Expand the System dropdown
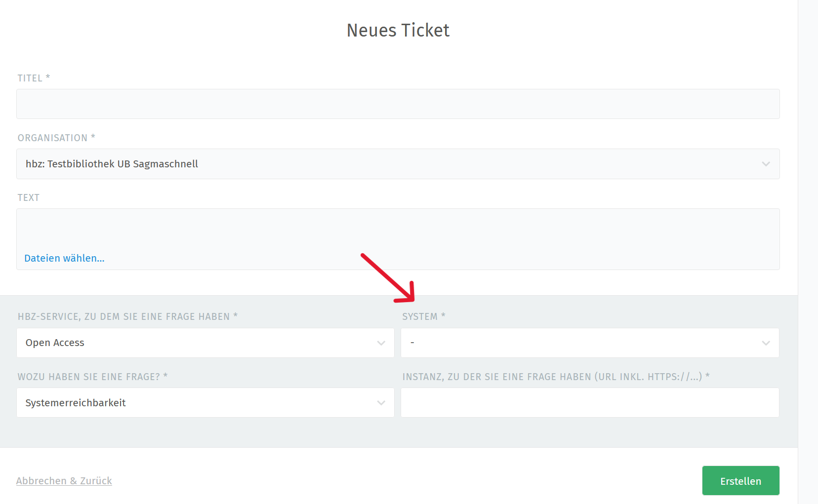818x504 pixels. [583, 343]
